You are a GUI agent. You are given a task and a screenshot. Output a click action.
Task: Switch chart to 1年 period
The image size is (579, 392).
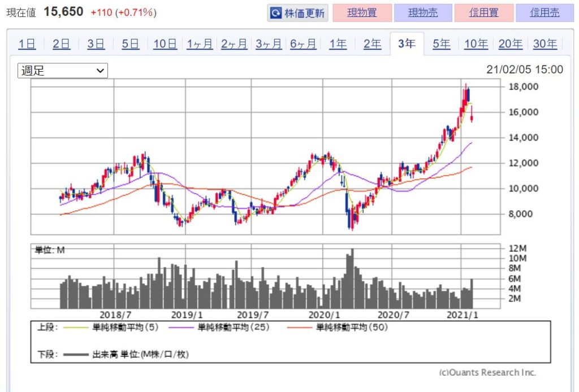click(338, 44)
